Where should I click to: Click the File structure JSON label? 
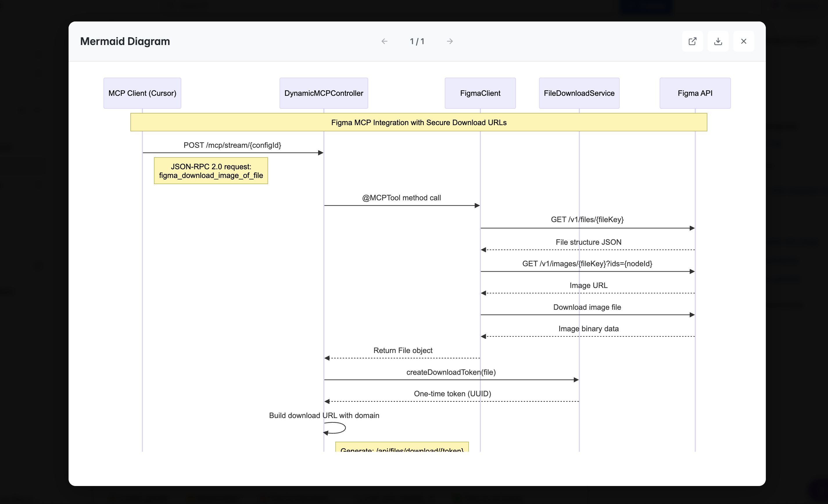click(588, 242)
